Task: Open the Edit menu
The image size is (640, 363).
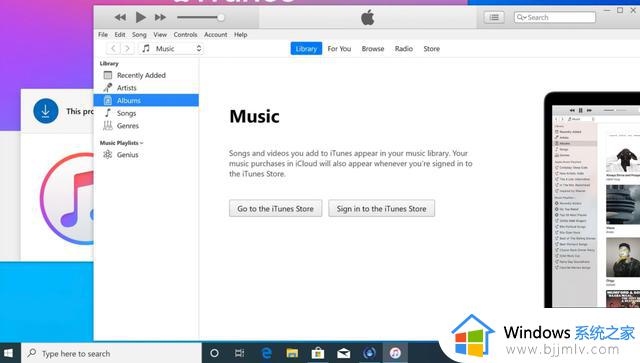Action: (120, 35)
